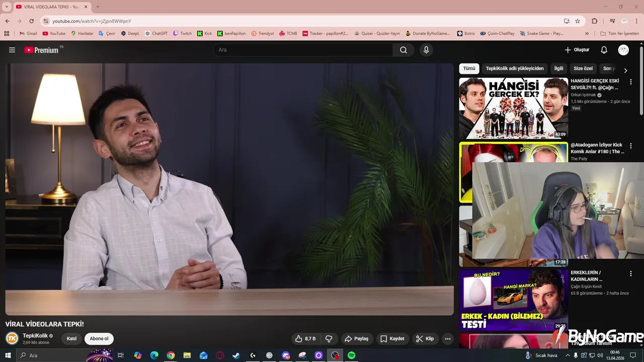This screenshot has width=644, height=362.
Task: Share the video via Paylaş
Action: point(357,339)
